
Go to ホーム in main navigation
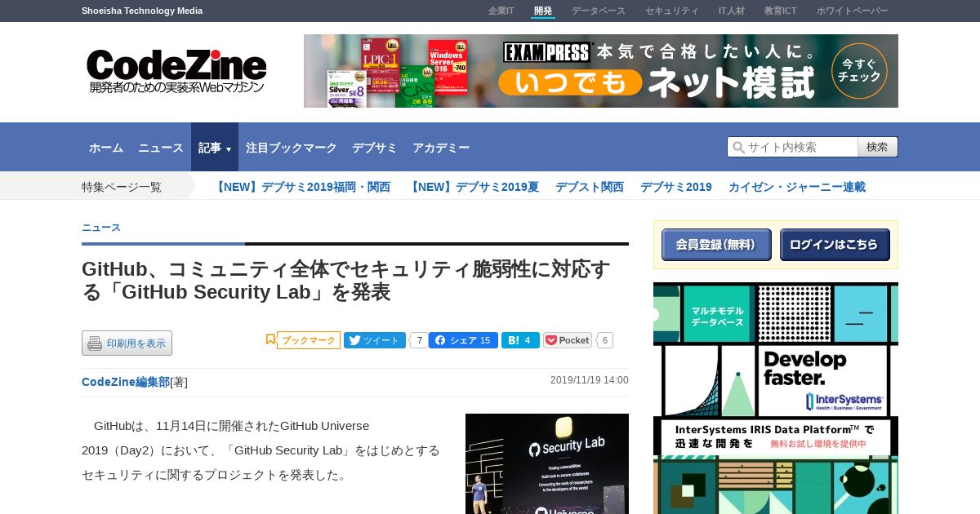(x=106, y=148)
